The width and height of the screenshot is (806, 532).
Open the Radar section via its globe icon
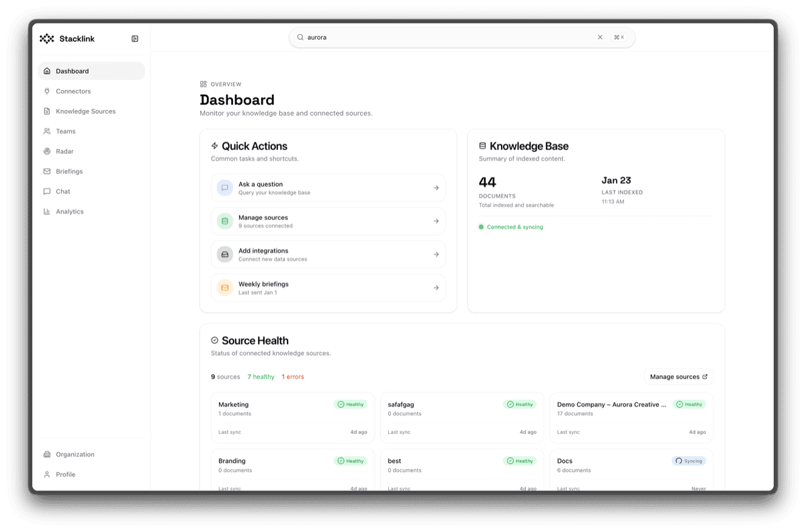pyautogui.click(x=46, y=151)
